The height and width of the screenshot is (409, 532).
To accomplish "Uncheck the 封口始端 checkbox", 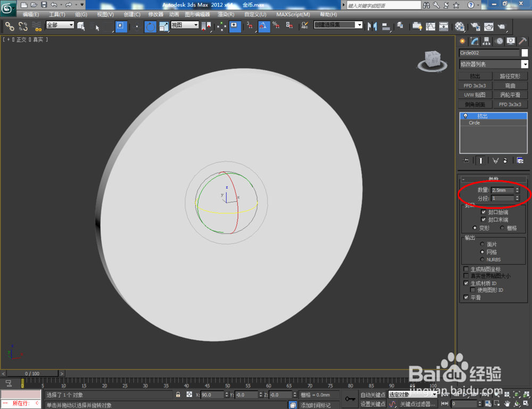I will (x=483, y=212).
